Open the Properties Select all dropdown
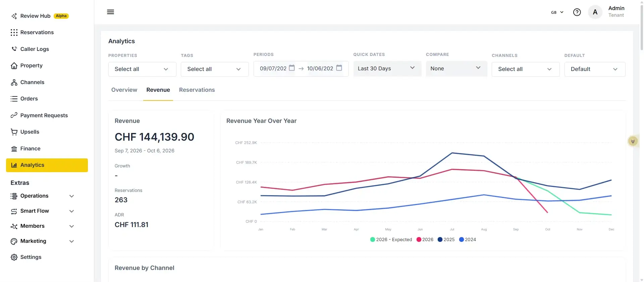This screenshot has width=644, height=282. pyautogui.click(x=142, y=69)
